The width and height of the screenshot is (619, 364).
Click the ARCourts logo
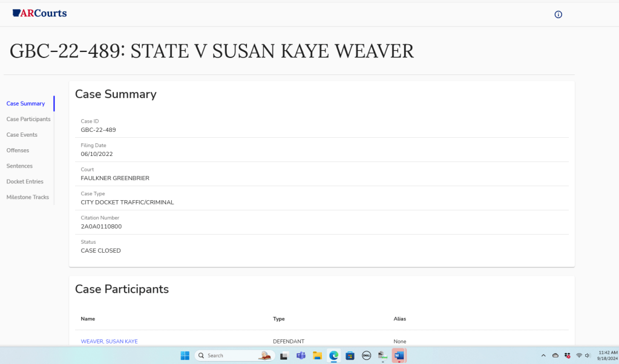(x=40, y=13)
